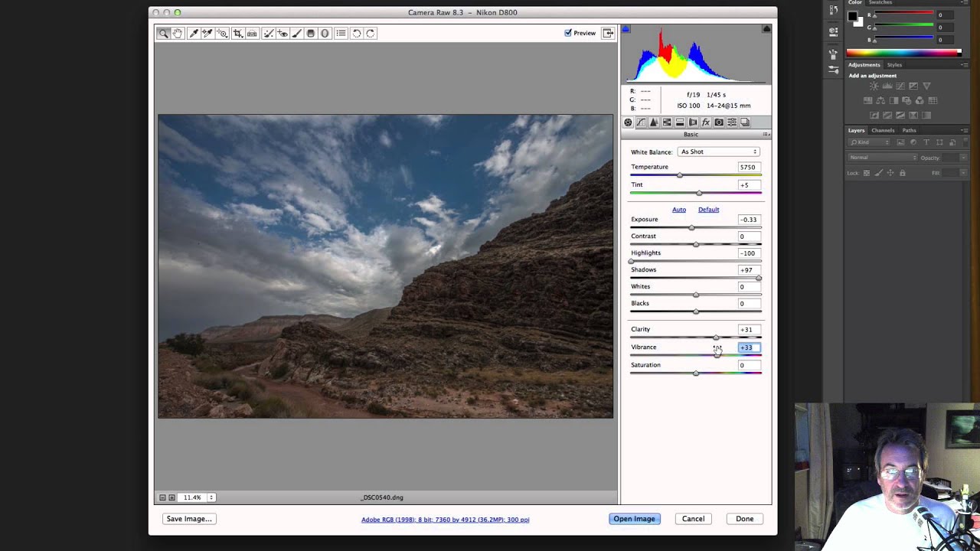980x551 pixels.
Task: Pick the White Balance eyedropper tool
Action: tap(194, 34)
